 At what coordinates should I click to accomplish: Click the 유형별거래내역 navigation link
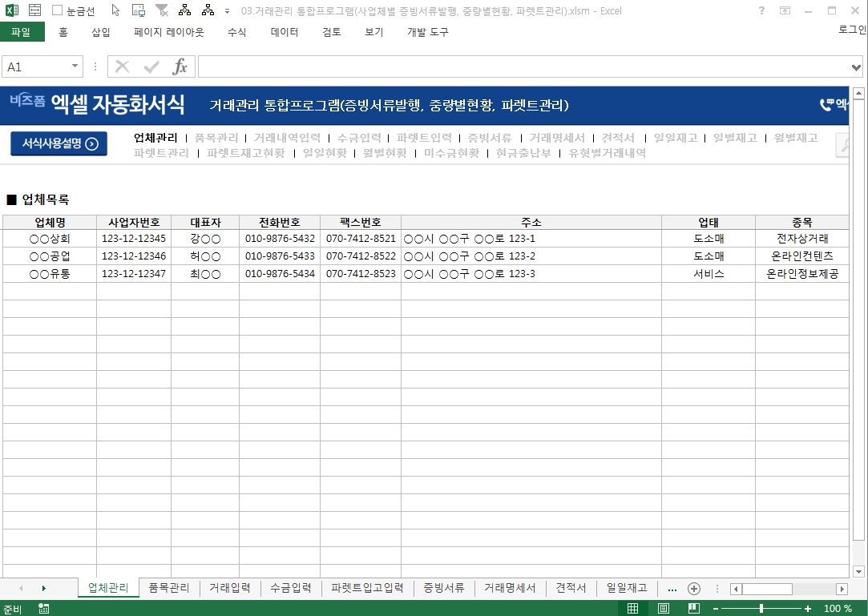(608, 153)
